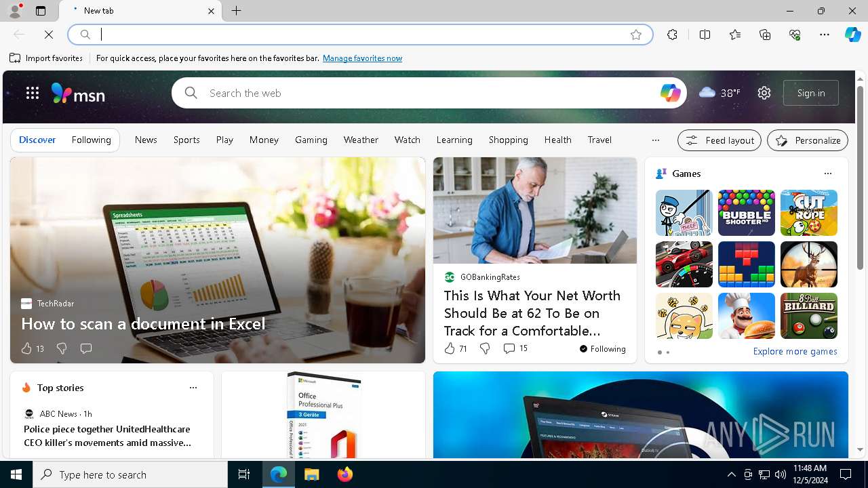Open the Health category
The image size is (868, 488).
tap(558, 140)
